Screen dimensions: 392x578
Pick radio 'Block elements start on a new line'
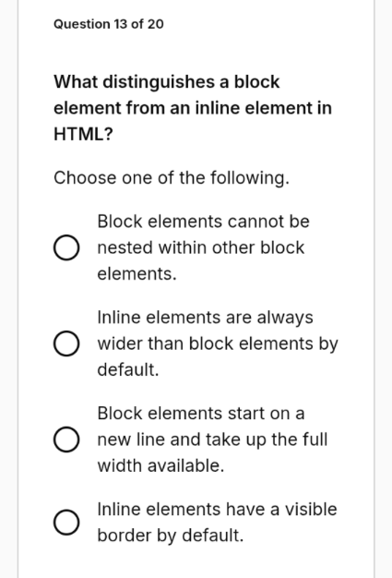[66, 440]
